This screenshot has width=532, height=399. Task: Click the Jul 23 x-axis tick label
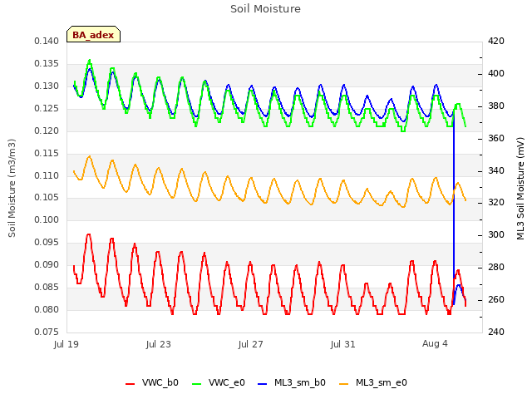coord(159,344)
